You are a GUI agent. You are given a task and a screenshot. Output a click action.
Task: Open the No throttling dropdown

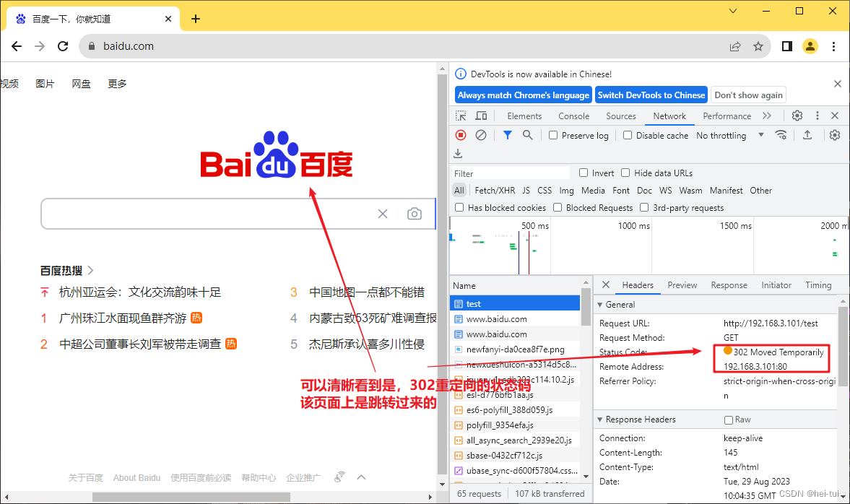(x=730, y=136)
